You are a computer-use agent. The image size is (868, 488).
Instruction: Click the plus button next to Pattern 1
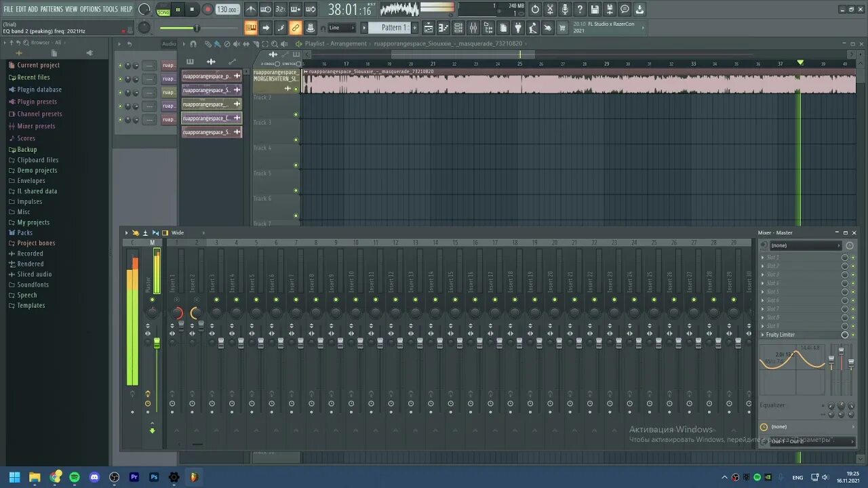[x=416, y=28]
